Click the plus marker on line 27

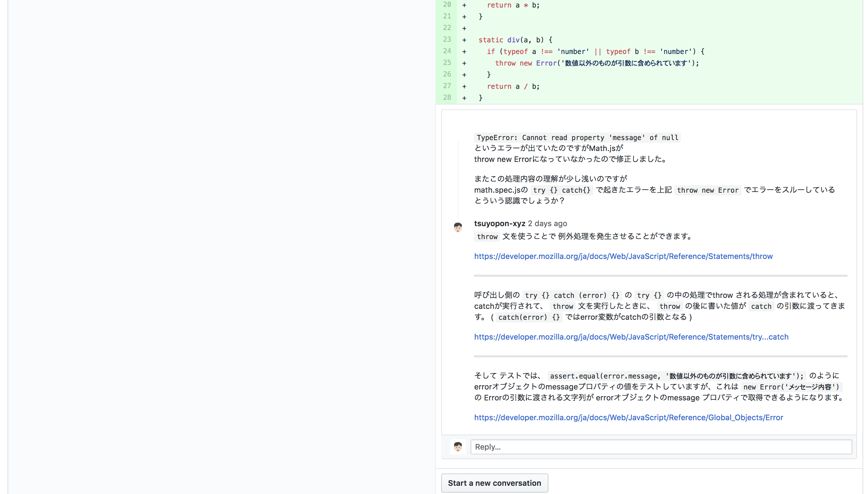pos(464,86)
